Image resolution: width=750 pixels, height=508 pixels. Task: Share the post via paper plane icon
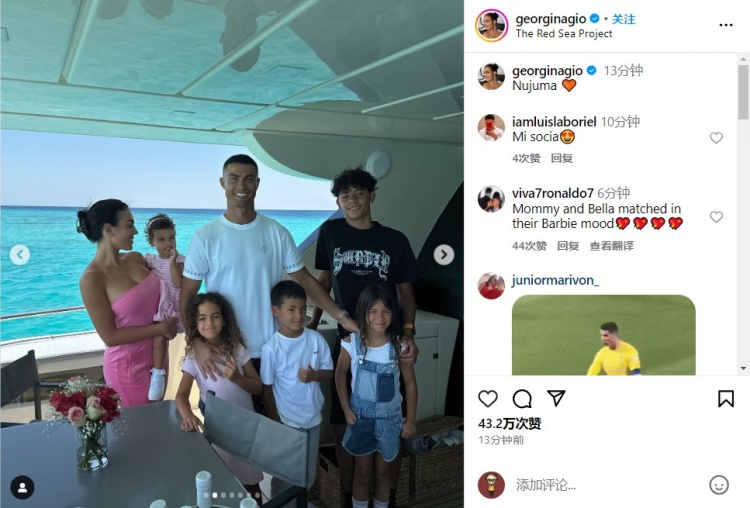556,398
